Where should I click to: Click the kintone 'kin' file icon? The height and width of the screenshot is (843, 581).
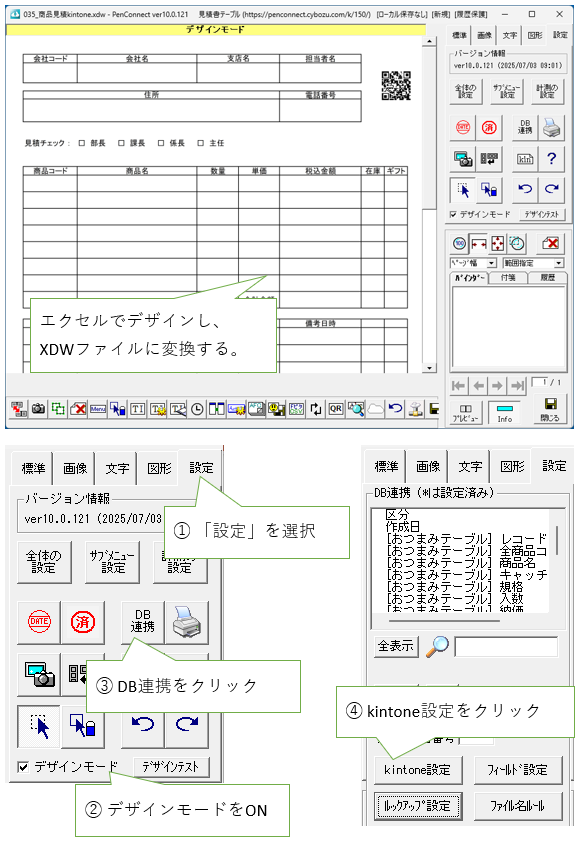point(525,159)
